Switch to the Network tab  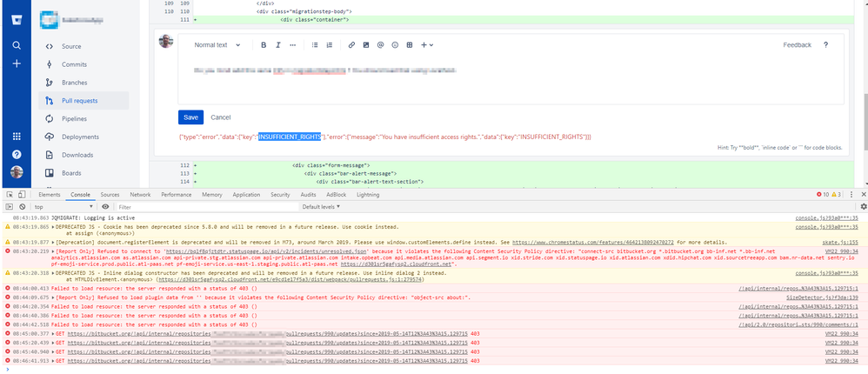140,195
